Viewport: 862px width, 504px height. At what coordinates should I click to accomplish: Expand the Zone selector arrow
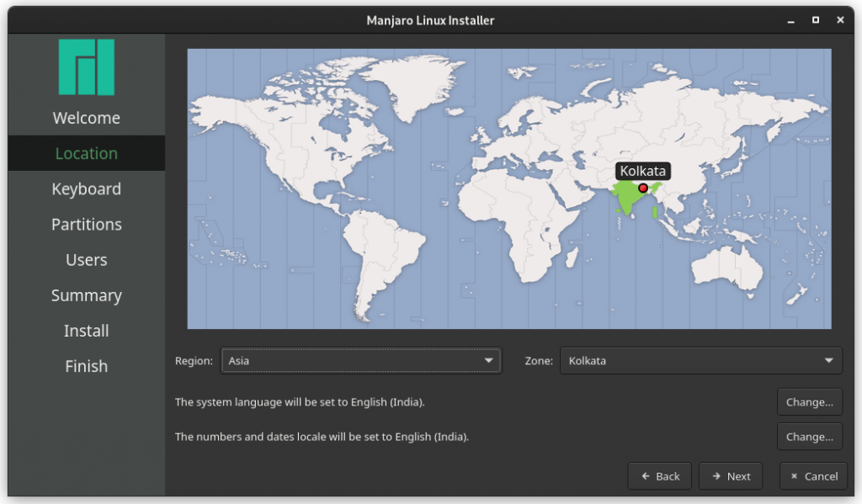(828, 360)
